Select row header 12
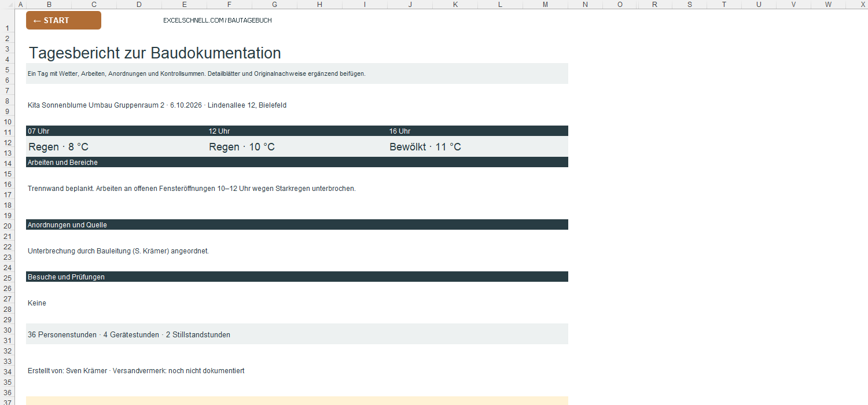 tap(8, 142)
